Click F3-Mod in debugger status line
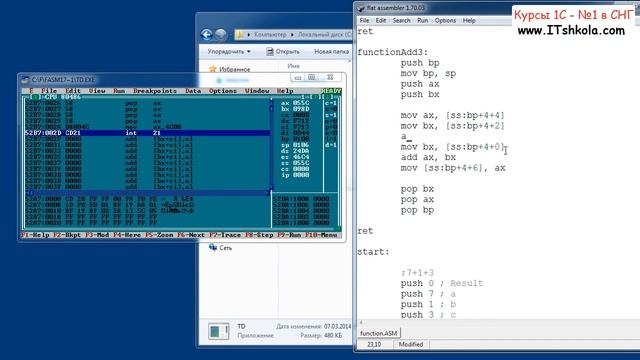The width and height of the screenshot is (640, 360). click(97, 235)
